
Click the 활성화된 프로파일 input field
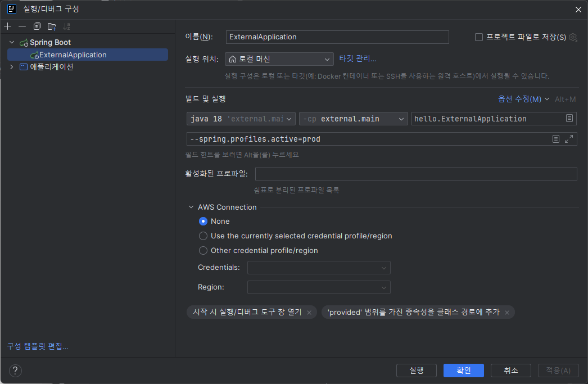pyautogui.click(x=416, y=174)
